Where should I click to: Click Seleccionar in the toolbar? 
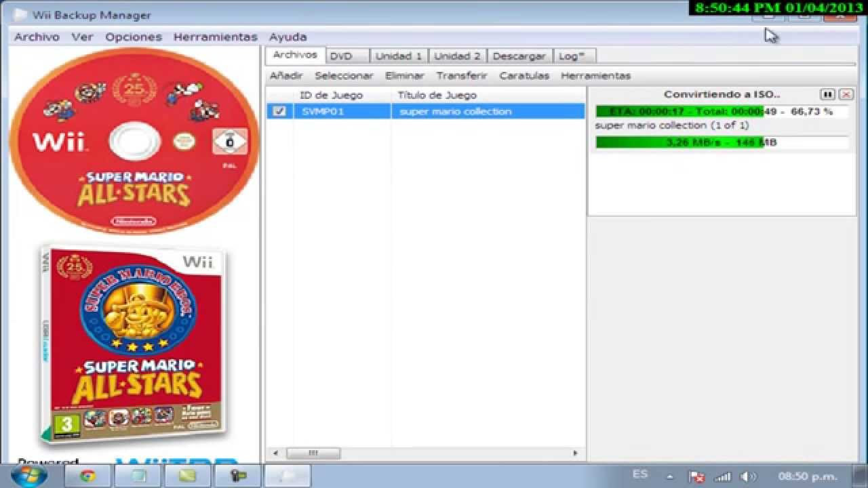click(x=344, y=76)
